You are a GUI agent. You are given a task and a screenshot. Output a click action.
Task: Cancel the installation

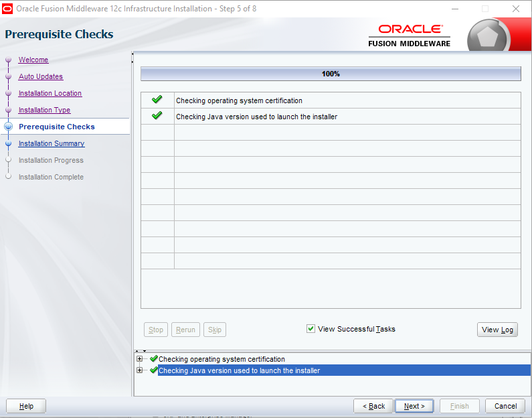[x=505, y=406]
